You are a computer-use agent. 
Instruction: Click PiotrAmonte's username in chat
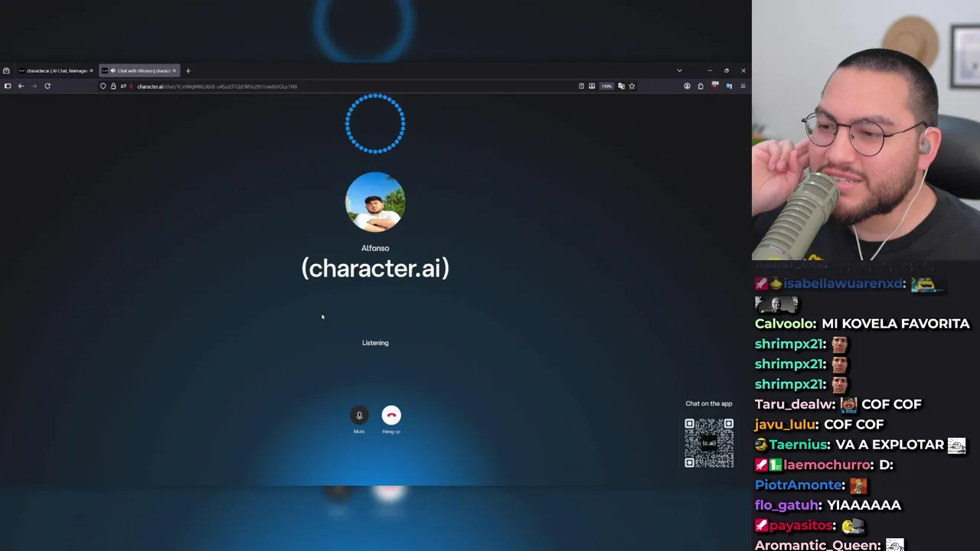pos(799,484)
